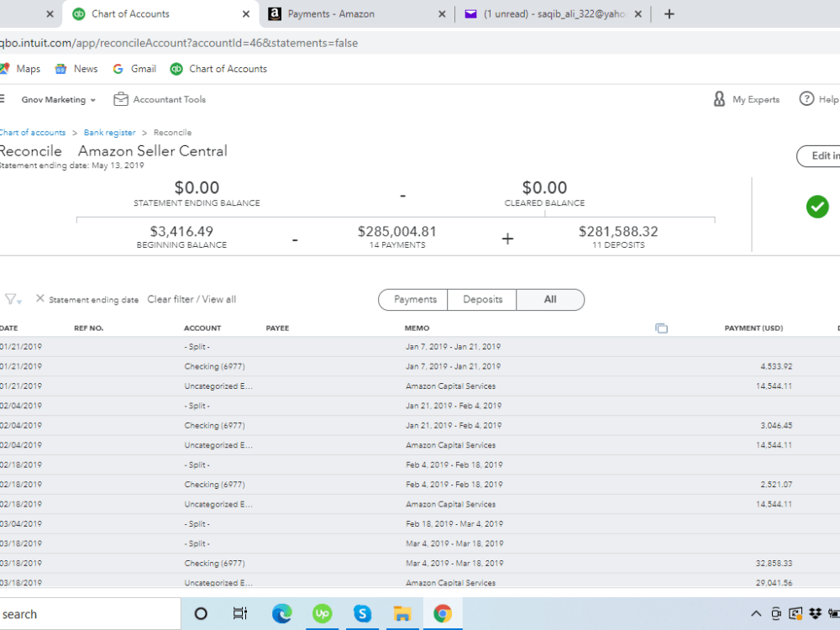Switch to Payments - Amazon browser tab
The image size is (840, 630).
point(357,14)
